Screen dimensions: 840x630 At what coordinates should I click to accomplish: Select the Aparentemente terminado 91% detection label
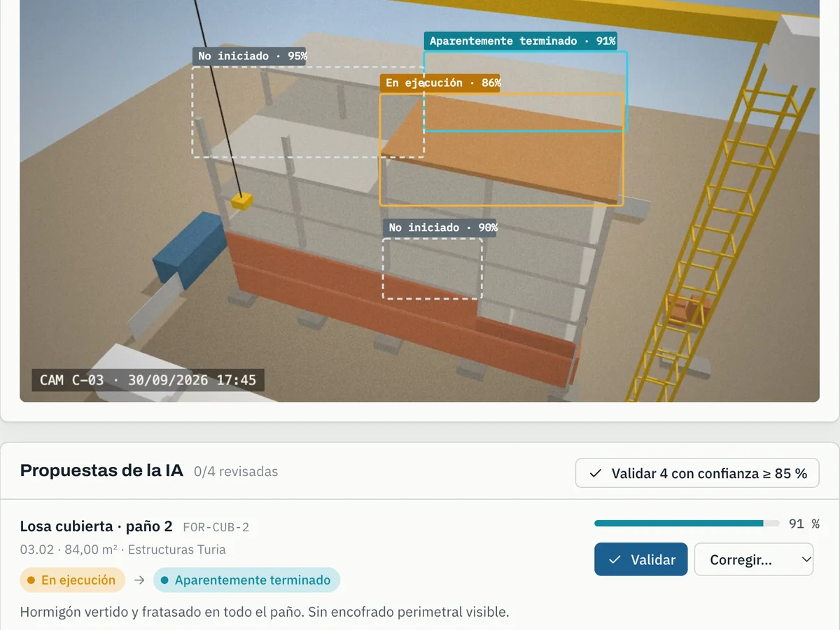coord(521,41)
